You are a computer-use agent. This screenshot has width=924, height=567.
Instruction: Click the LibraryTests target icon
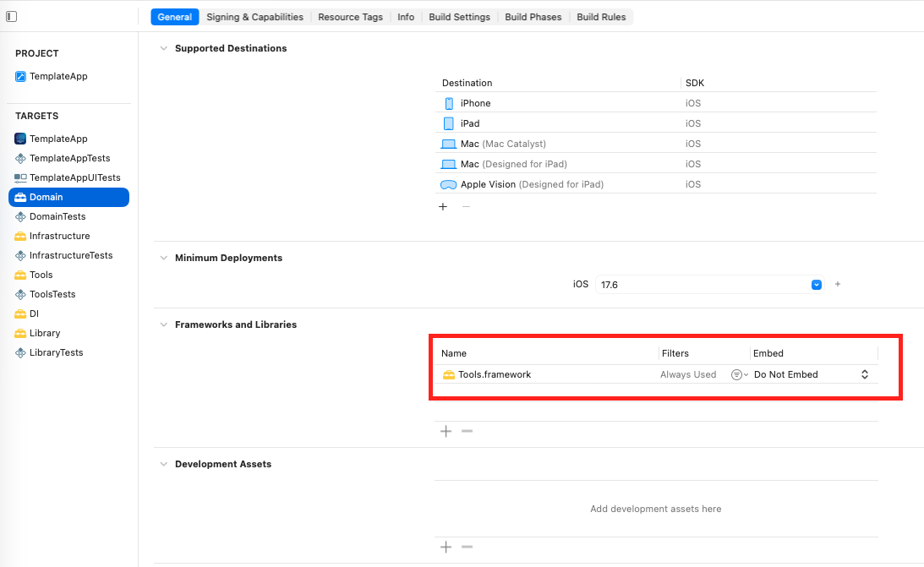20,352
